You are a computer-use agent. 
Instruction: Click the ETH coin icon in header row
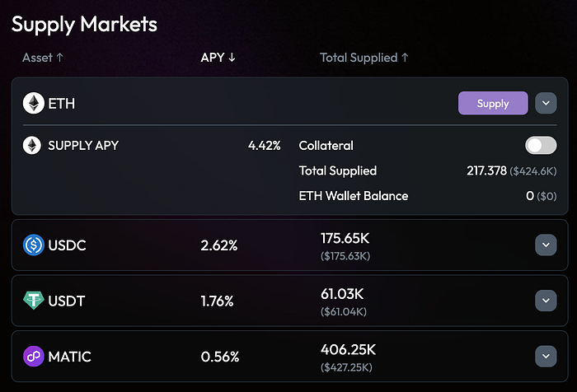[x=34, y=103]
